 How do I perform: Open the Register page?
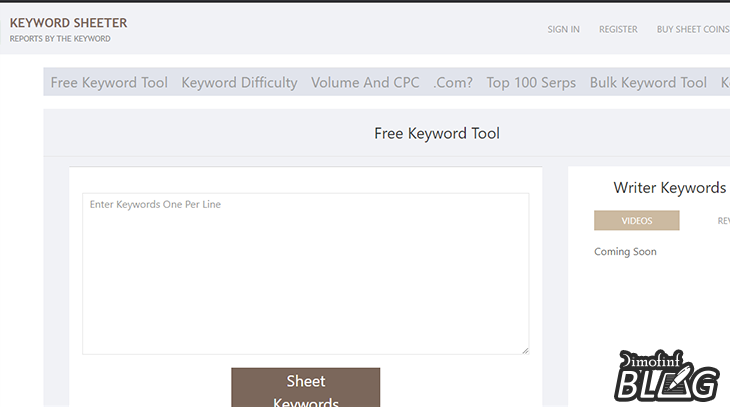pos(618,29)
